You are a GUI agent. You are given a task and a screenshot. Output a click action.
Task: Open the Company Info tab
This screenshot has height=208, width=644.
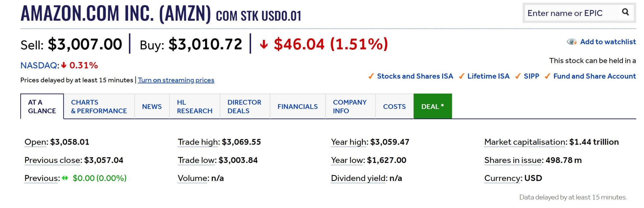tap(350, 106)
